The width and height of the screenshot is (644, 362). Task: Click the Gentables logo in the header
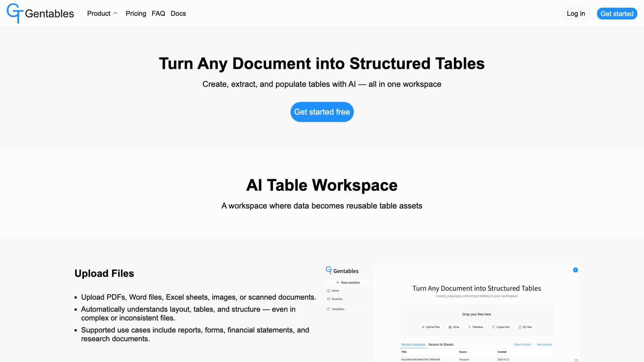(x=40, y=13)
